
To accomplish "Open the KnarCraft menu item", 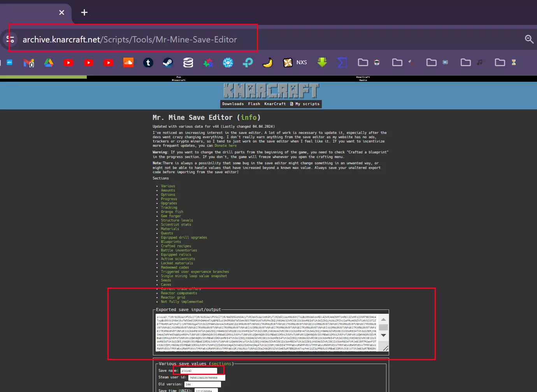I will 275,104.
